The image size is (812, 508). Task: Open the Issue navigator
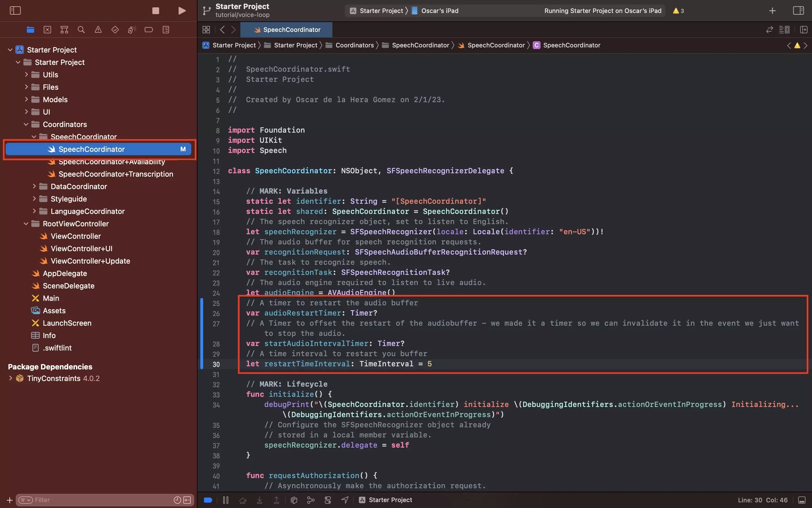tap(98, 30)
